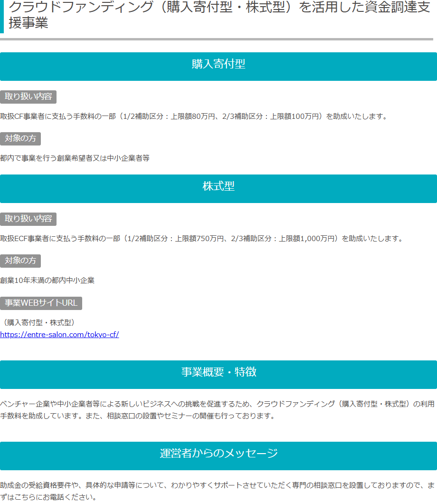Click the 対象の方 label under 株式型
This screenshot has width=437, height=504.
(20, 261)
